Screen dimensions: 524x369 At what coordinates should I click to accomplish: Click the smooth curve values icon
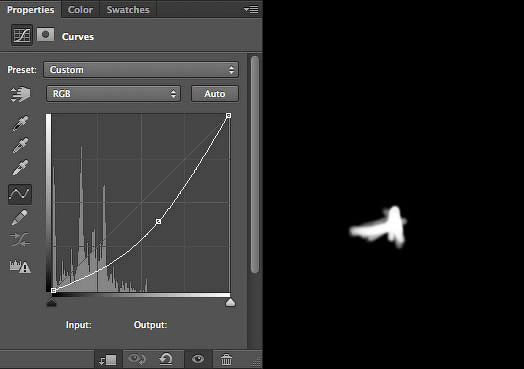point(20,239)
